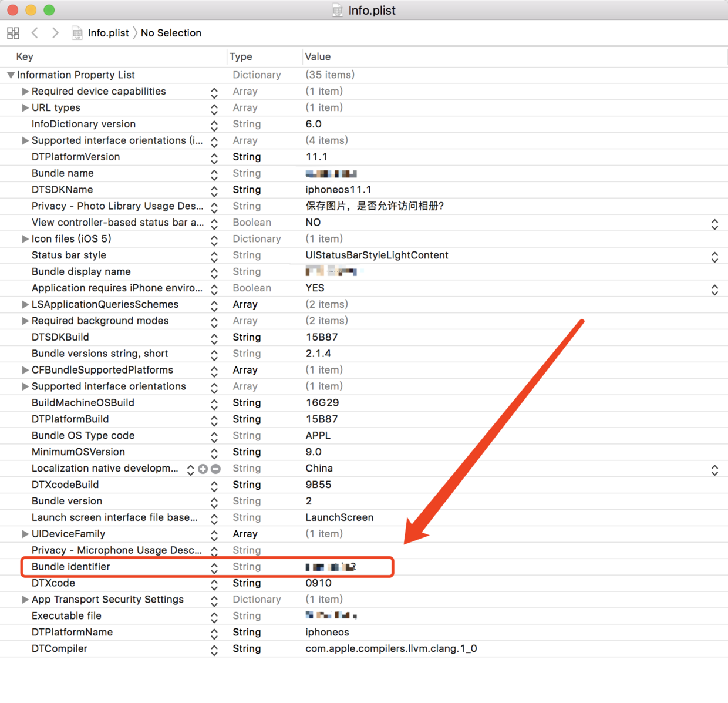The image size is (728, 703).
Task: Open key stepper for Bundle name row
Action: [214, 175]
